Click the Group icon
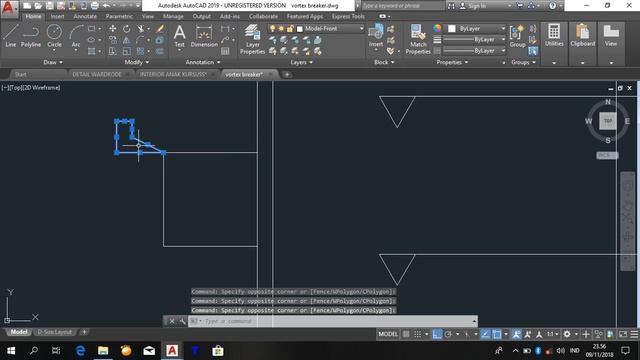Screen dimensions: 640x360 517,36
